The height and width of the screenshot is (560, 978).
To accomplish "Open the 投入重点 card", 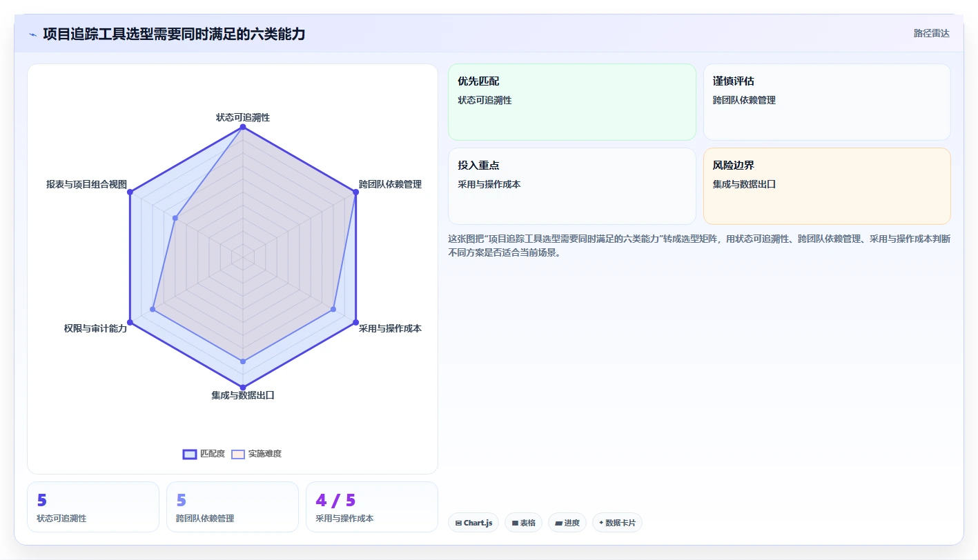I will tap(572, 186).
